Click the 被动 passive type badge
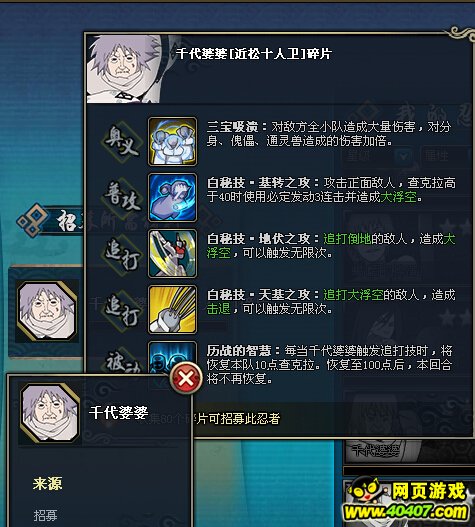475x527 pixels. [x=123, y=361]
